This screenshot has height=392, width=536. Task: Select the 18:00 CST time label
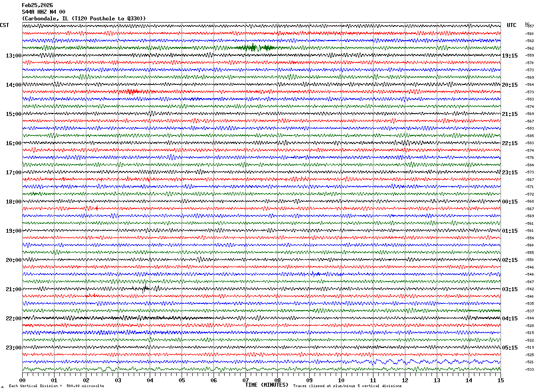pos(14,202)
